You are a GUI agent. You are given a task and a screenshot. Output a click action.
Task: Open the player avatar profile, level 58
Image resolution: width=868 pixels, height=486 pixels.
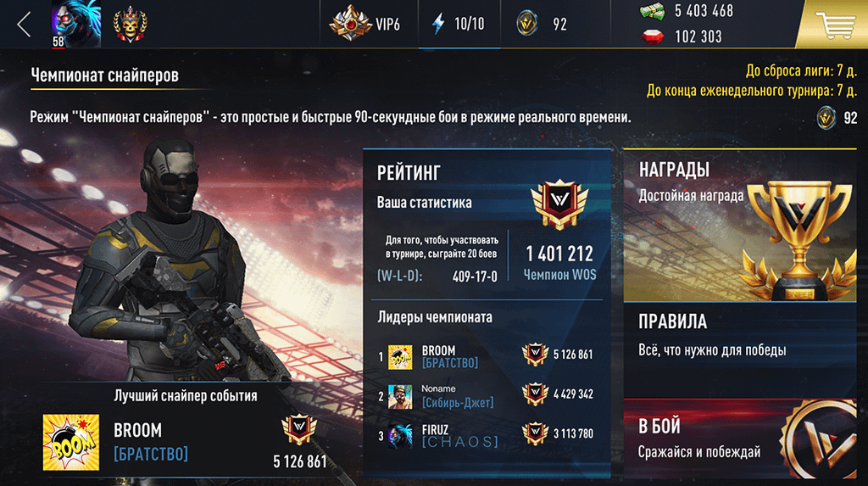75,24
